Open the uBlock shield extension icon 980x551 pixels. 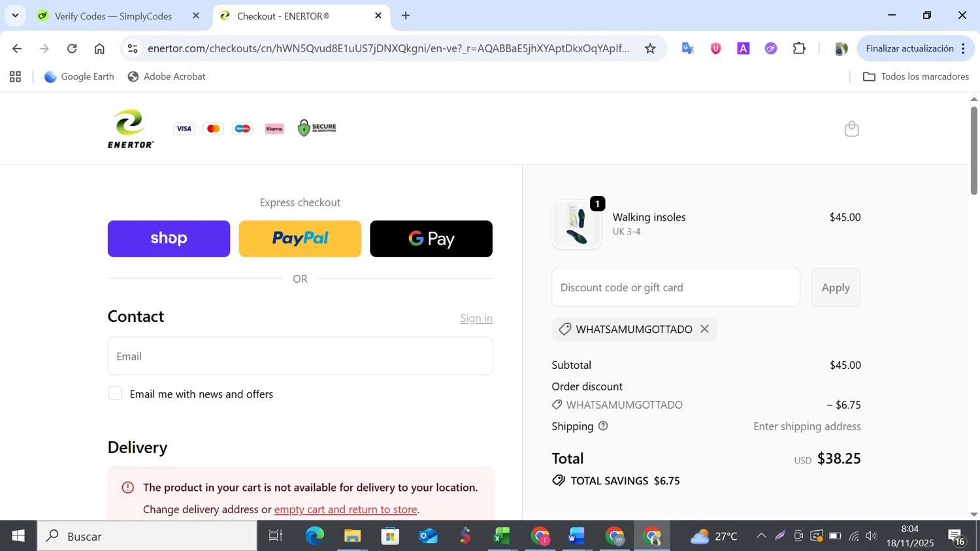click(x=715, y=48)
